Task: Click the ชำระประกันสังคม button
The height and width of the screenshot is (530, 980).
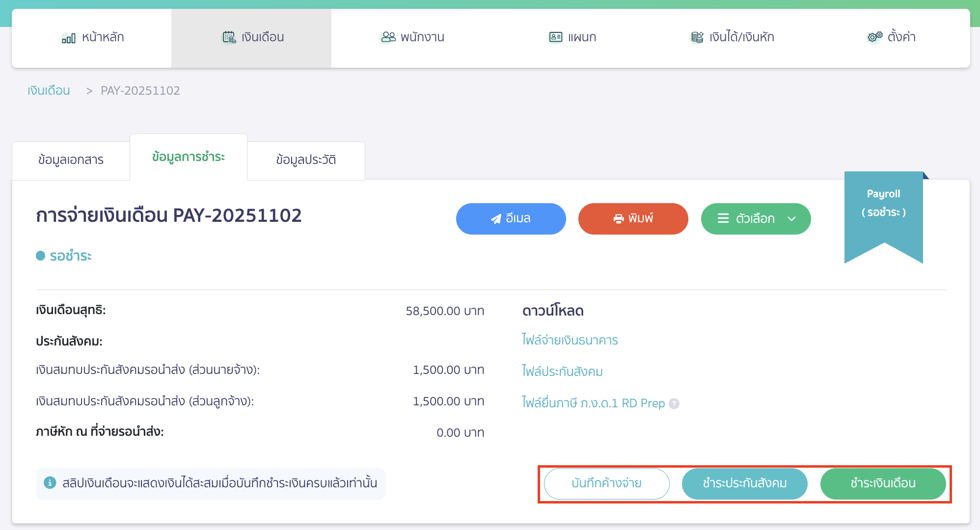Action: click(x=744, y=483)
